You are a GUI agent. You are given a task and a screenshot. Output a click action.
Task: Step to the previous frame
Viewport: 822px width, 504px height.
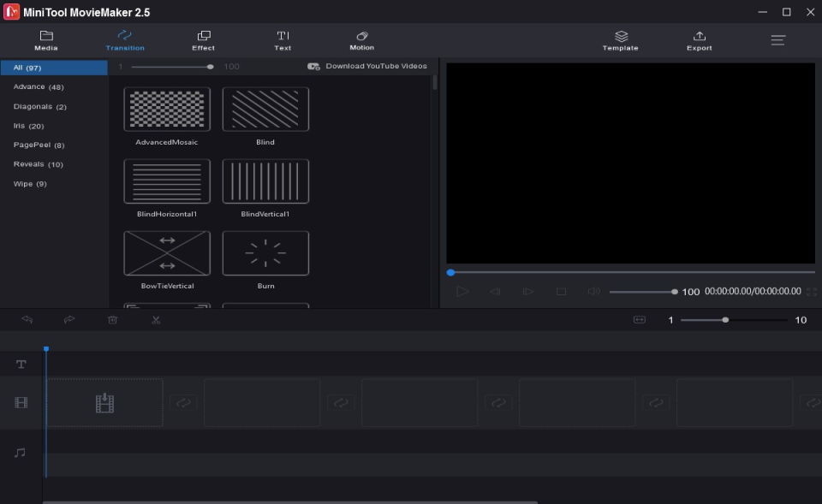[x=495, y=291]
